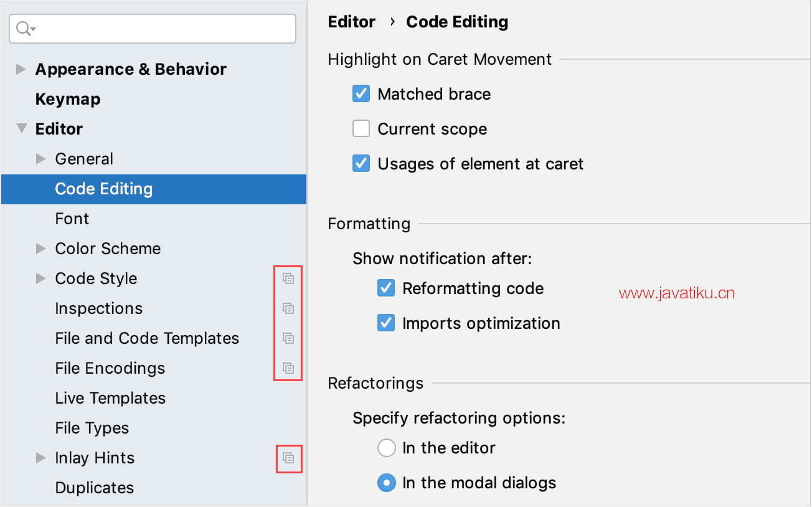Click the magnifier icon in search box
812x507 pixels.
click(25, 29)
